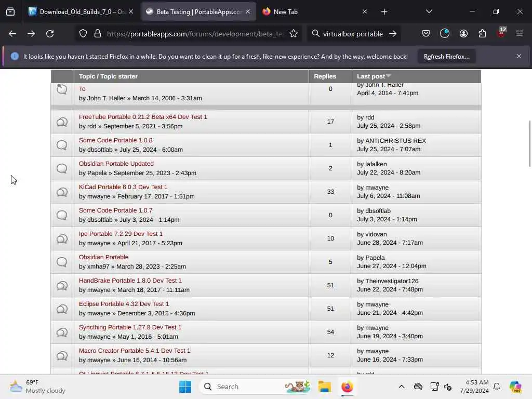532x399 pixels.
Task: Submit the virtualbox portable search arrow
Action: coord(393,34)
